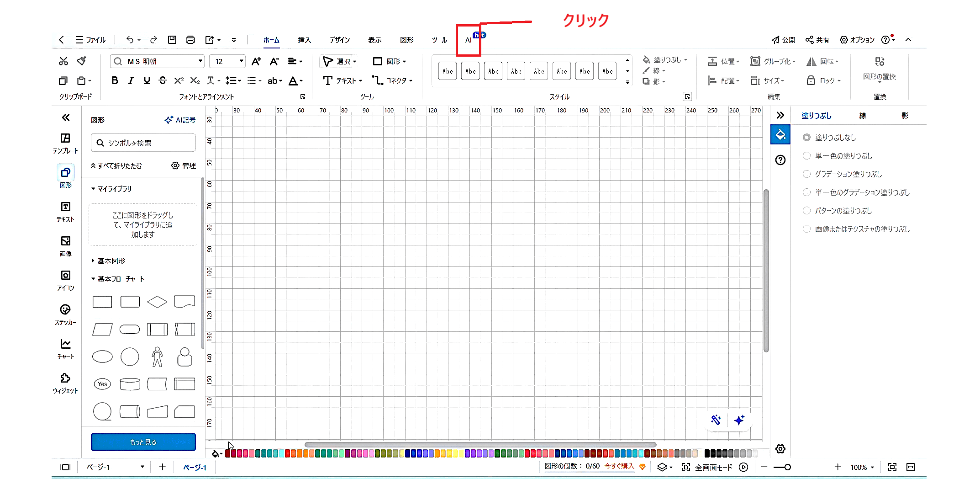Select Single Color Gradient Fill option
Image resolution: width=980 pixels, height=479 pixels.
coord(807,192)
